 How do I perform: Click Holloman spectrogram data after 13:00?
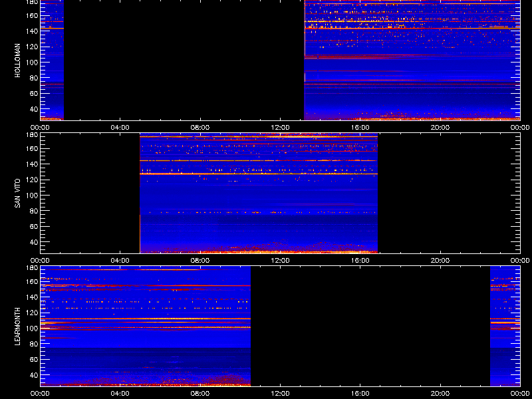[412, 60]
